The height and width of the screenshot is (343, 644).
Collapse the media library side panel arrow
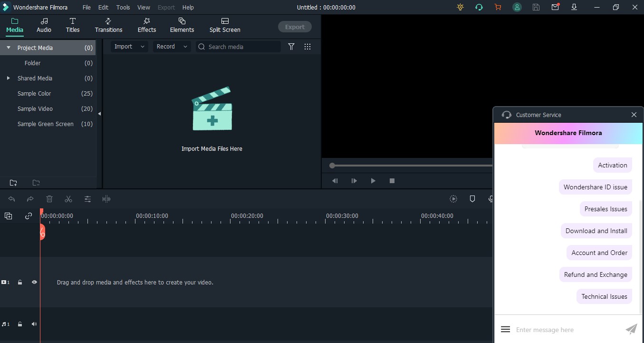(x=99, y=114)
